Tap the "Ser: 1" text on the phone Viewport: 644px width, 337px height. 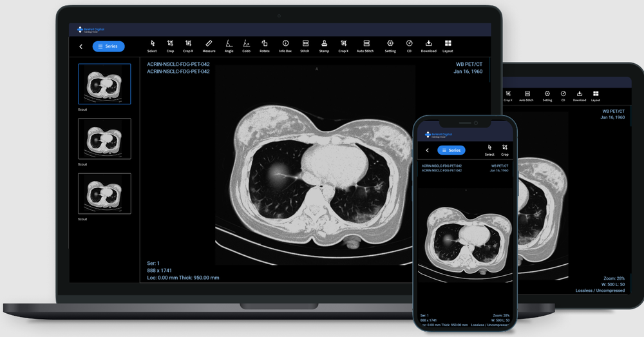coord(424,316)
